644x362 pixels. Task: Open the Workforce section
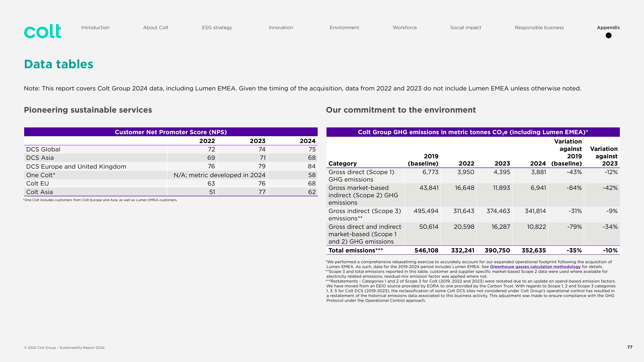405,28
